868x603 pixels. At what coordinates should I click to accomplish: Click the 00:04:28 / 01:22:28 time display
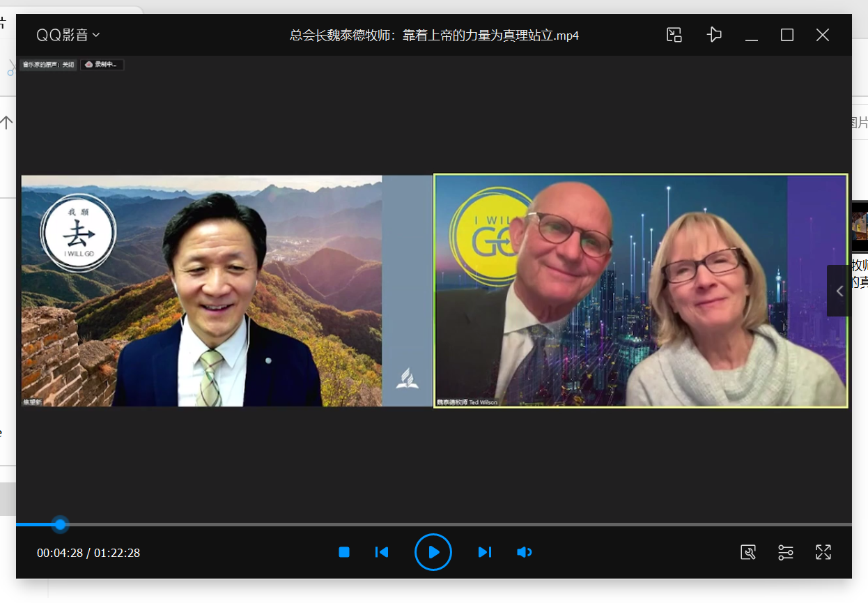click(88, 553)
